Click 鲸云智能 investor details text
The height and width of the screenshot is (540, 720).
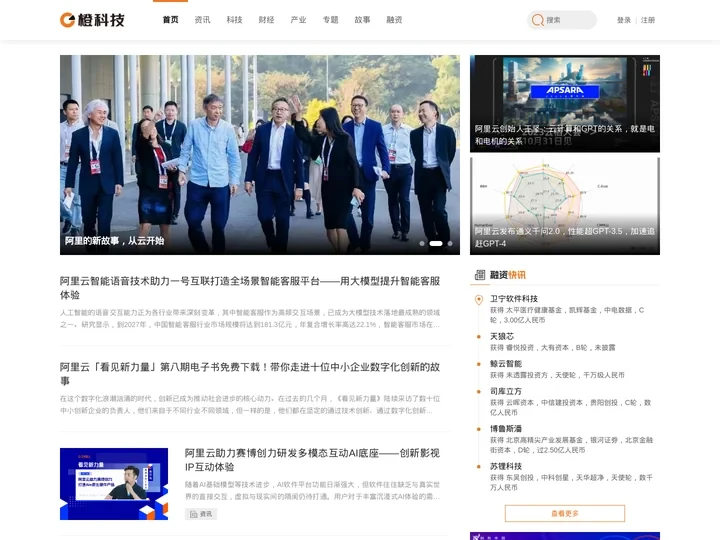(557, 375)
